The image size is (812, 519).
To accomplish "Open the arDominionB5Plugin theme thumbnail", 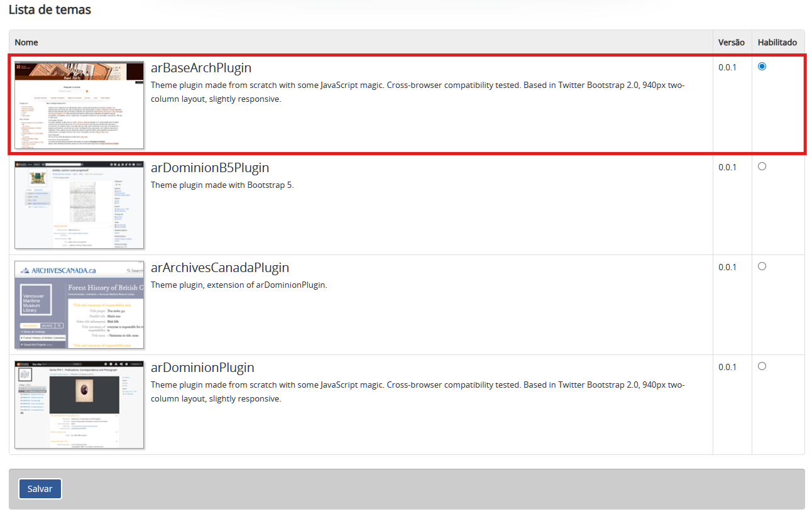I will [x=79, y=205].
